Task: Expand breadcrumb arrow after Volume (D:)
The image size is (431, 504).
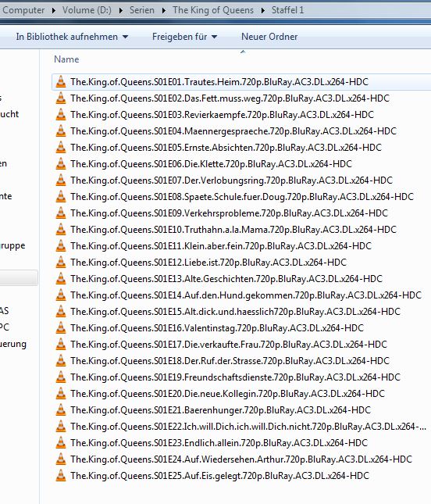Action: coord(121,11)
